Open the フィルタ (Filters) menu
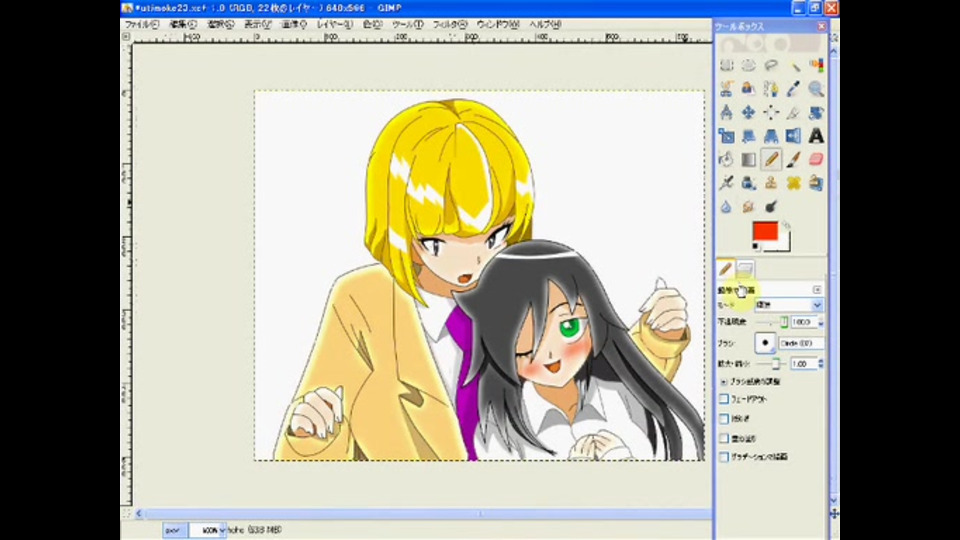The width and height of the screenshot is (960, 540). pyautogui.click(x=449, y=24)
